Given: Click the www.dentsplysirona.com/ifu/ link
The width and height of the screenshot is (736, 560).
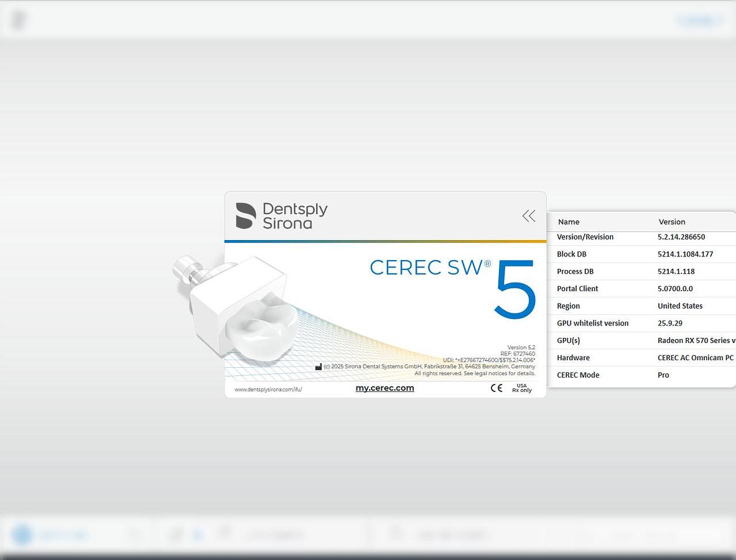Looking at the screenshot, I should 268,390.
